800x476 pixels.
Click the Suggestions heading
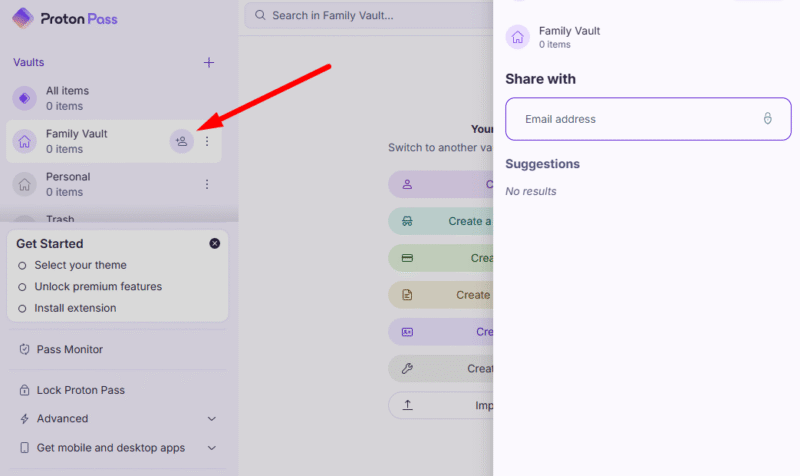pyautogui.click(x=542, y=164)
